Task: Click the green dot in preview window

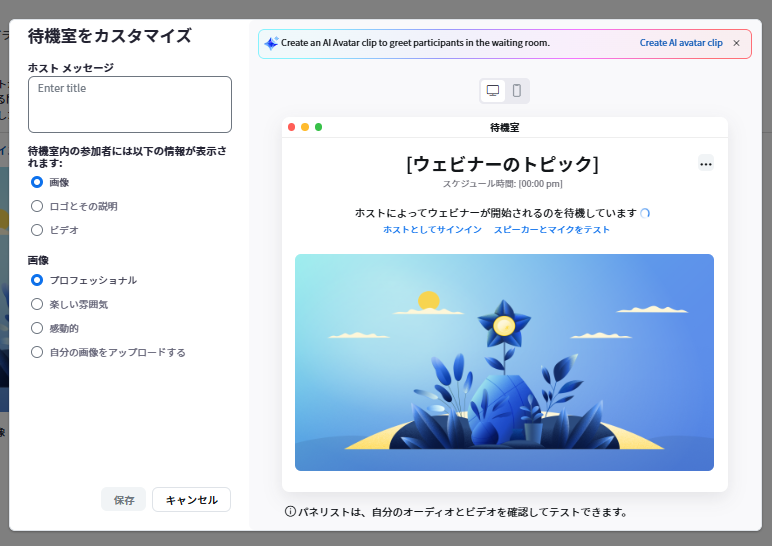Action: (319, 127)
